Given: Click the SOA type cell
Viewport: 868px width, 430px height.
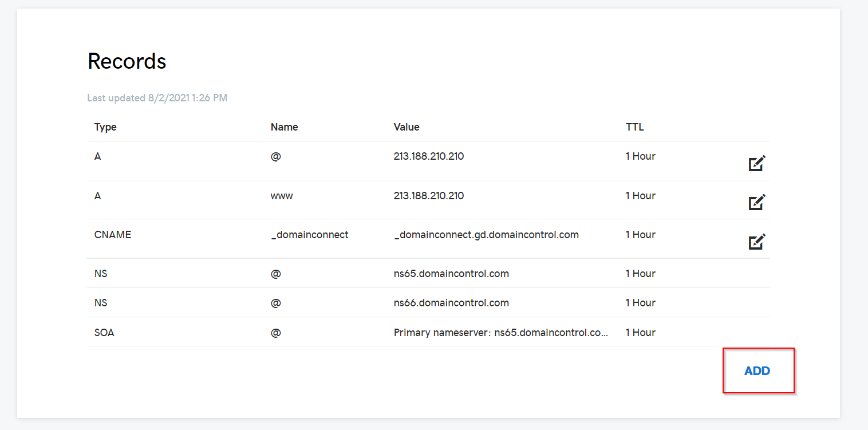Looking at the screenshot, I should click(104, 333).
